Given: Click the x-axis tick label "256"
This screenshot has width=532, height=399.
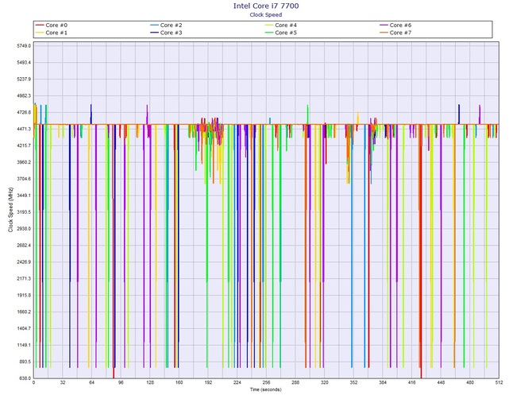Looking at the screenshot, I should 266,382.
